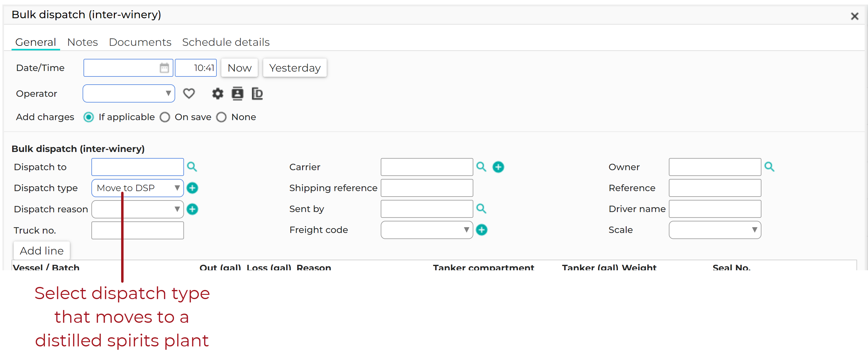Image resolution: width=868 pixels, height=364 pixels.
Task: Select the If applicable charges option
Action: tap(89, 117)
